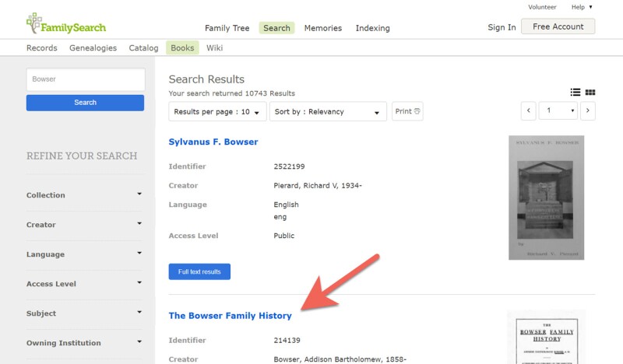Image resolution: width=623 pixels, height=364 pixels.
Task: Switch to the Records tab
Action: pos(42,48)
